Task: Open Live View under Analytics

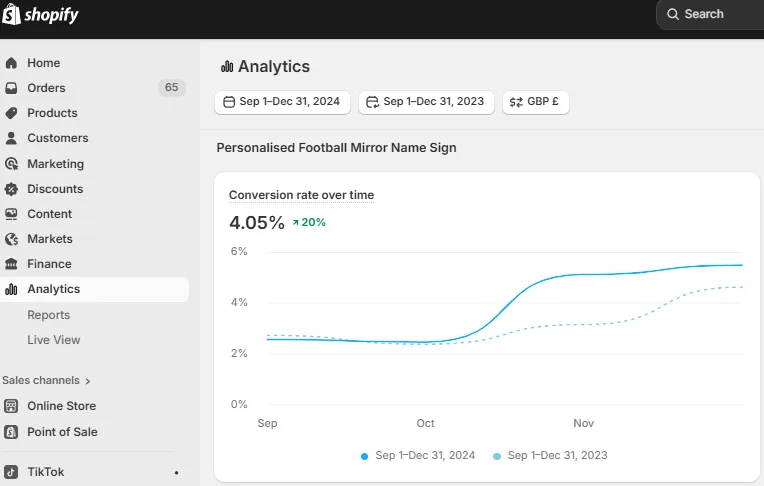Action: (53, 340)
